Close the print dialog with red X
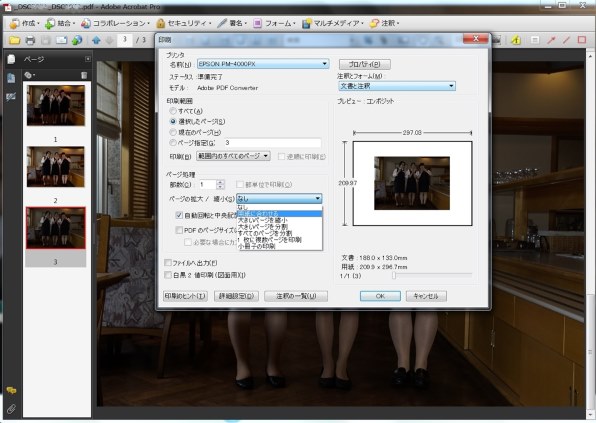Image resolution: width=596 pixels, height=423 pixels. coord(476,38)
